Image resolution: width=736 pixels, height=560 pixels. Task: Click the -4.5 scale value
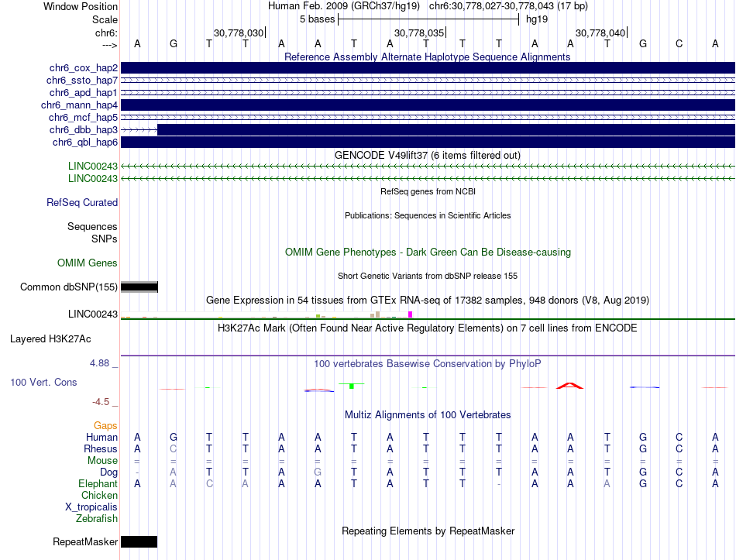[x=101, y=402]
